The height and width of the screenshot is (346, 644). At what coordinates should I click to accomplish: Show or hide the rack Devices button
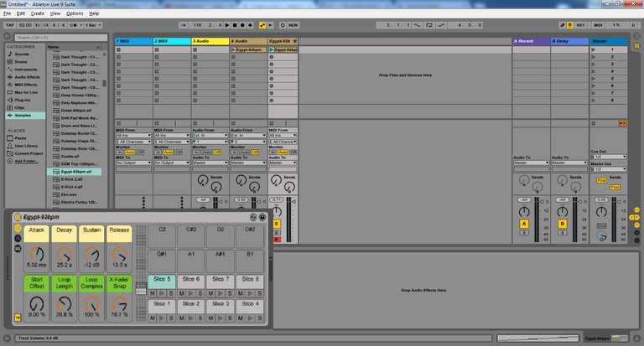(18, 248)
